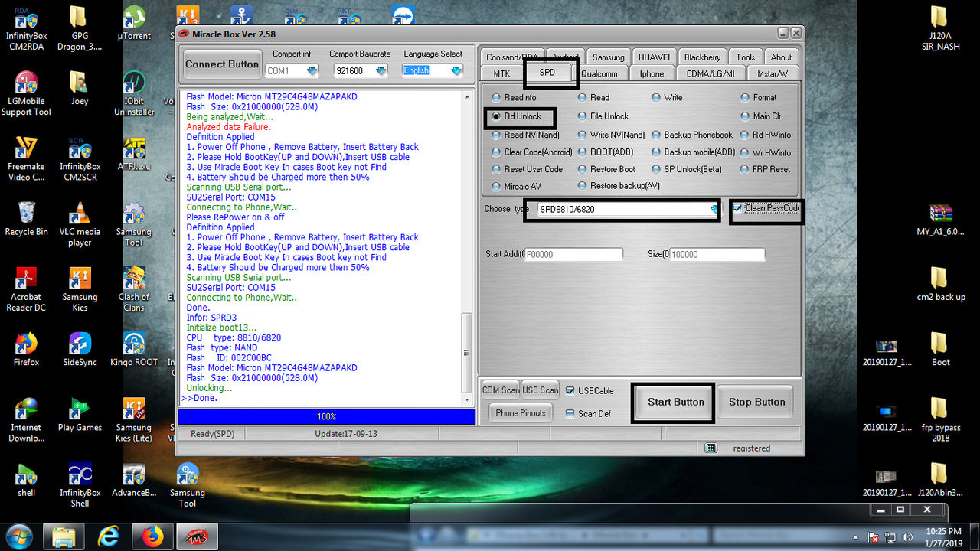Open Acrobat Reader DC shortcut
The width and height of the screenshot is (980, 551).
(26, 289)
